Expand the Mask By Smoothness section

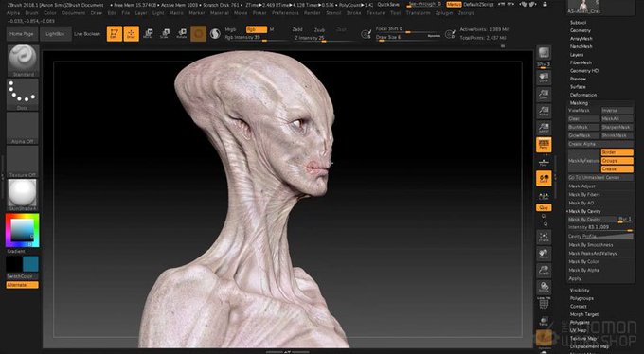[x=591, y=245]
